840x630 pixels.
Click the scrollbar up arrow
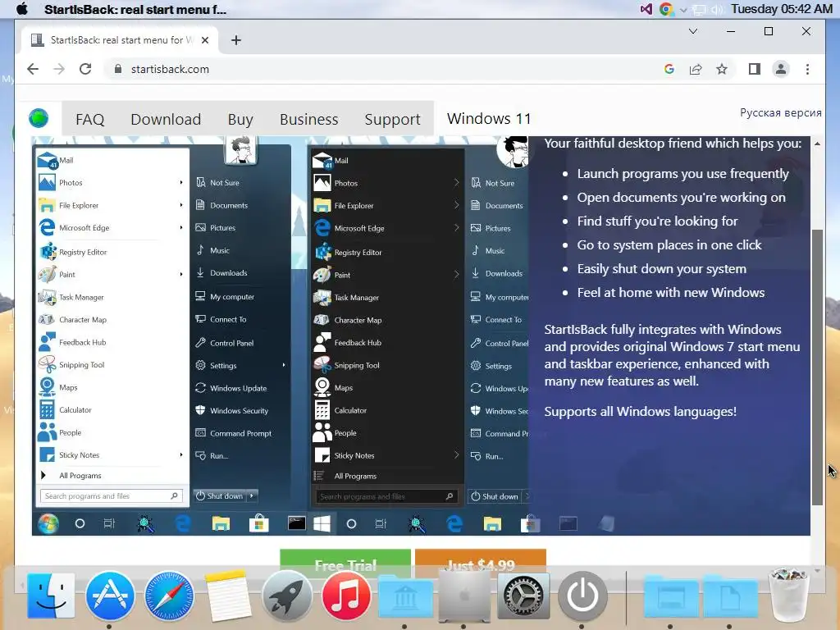click(817, 144)
